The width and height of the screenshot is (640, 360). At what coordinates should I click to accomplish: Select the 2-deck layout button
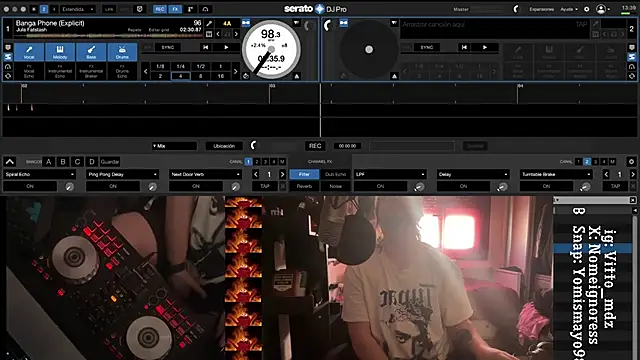pyautogui.click(x=44, y=9)
